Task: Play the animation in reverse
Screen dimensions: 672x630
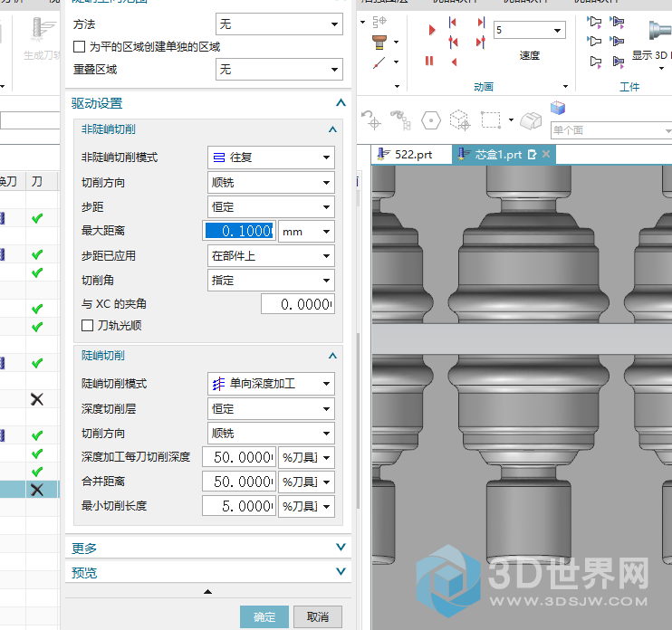Action: pyautogui.click(x=455, y=62)
